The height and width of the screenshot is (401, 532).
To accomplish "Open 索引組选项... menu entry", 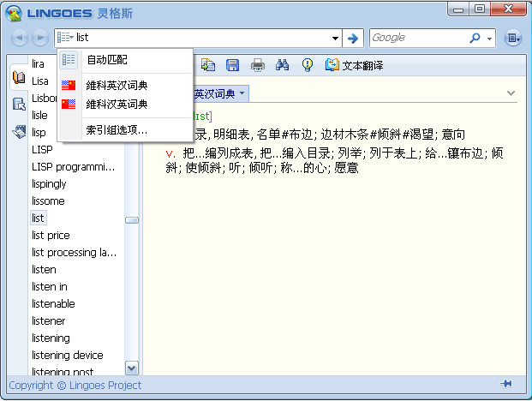I will point(126,129).
